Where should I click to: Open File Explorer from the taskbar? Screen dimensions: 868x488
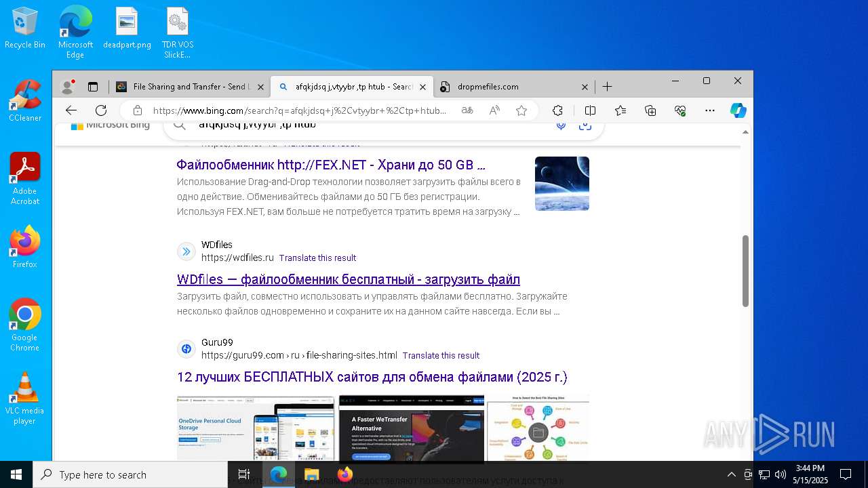pos(312,474)
